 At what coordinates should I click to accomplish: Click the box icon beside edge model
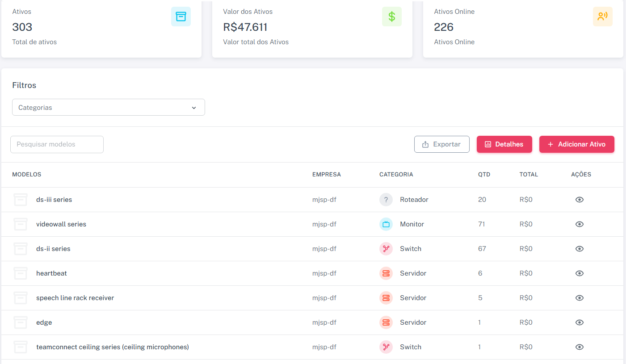pyautogui.click(x=21, y=322)
